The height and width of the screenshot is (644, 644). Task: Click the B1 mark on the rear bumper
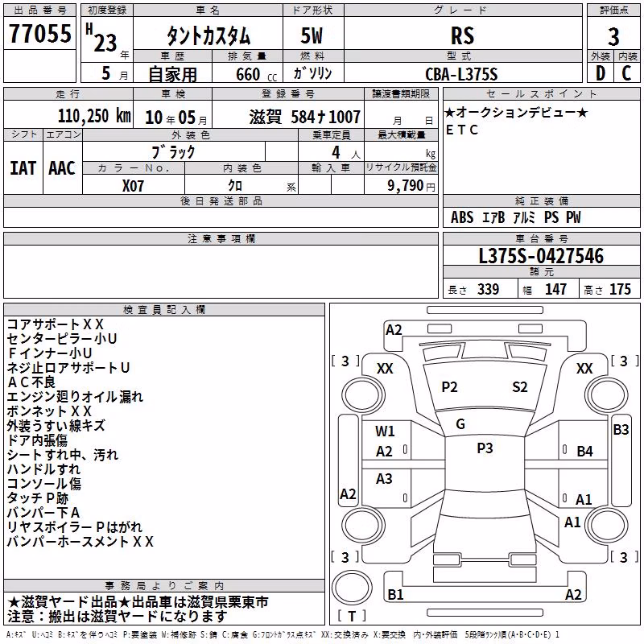[x=395, y=594]
